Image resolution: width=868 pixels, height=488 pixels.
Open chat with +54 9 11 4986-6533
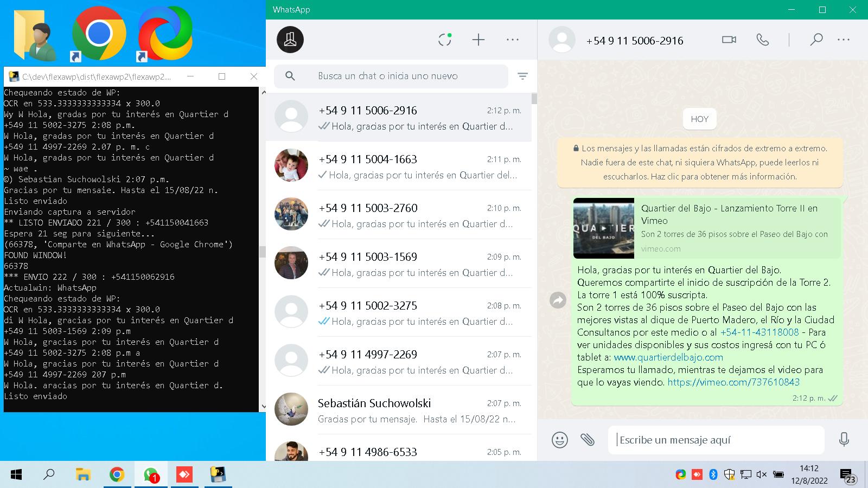pos(399,448)
